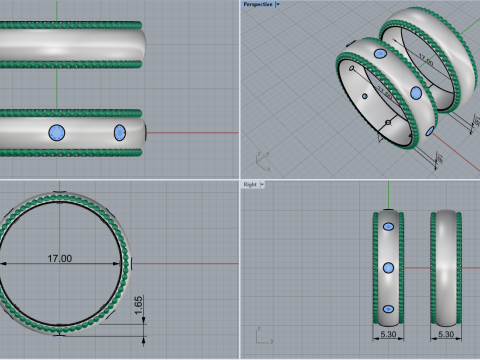480x360 pixels.
Task: Open the Right viewport dropdown arrow
Action: coord(262,184)
